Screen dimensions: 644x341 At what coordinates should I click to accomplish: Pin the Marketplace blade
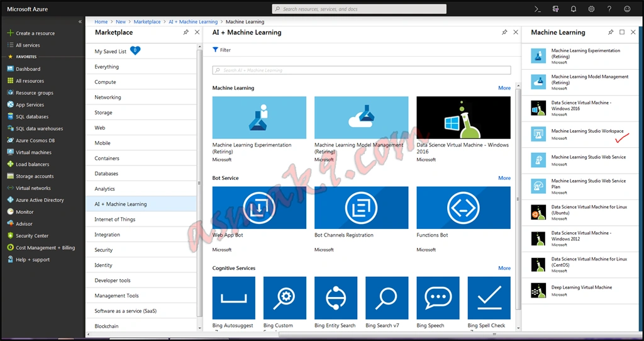(x=186, y=32)
